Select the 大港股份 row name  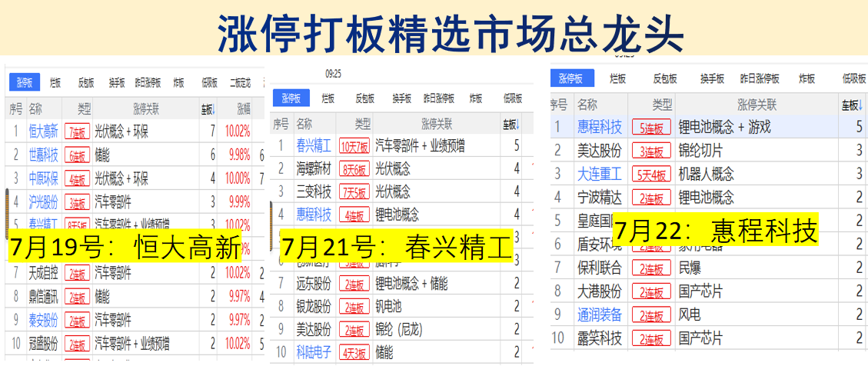click(600, 290)
